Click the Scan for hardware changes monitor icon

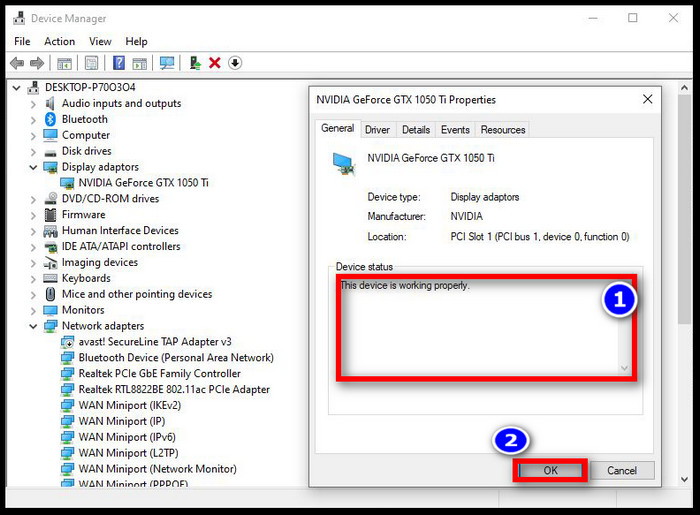[x=167, y=63]
